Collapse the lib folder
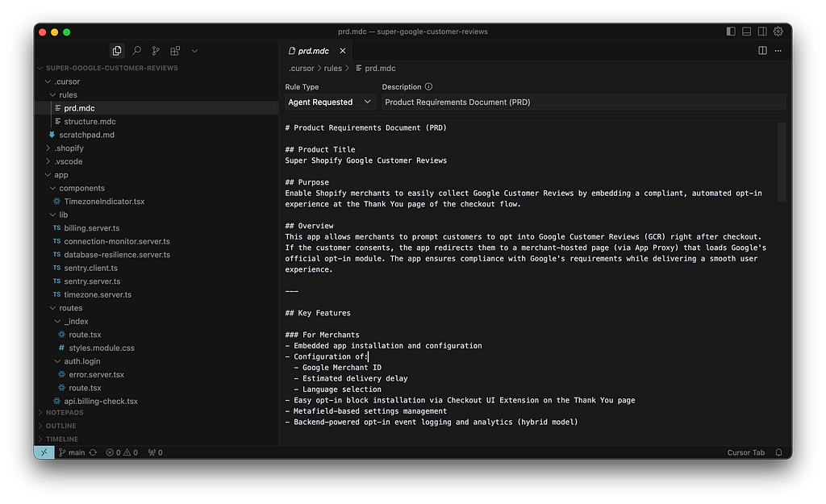826x504 pixels. pyautogui.click(x=63, y=215)
